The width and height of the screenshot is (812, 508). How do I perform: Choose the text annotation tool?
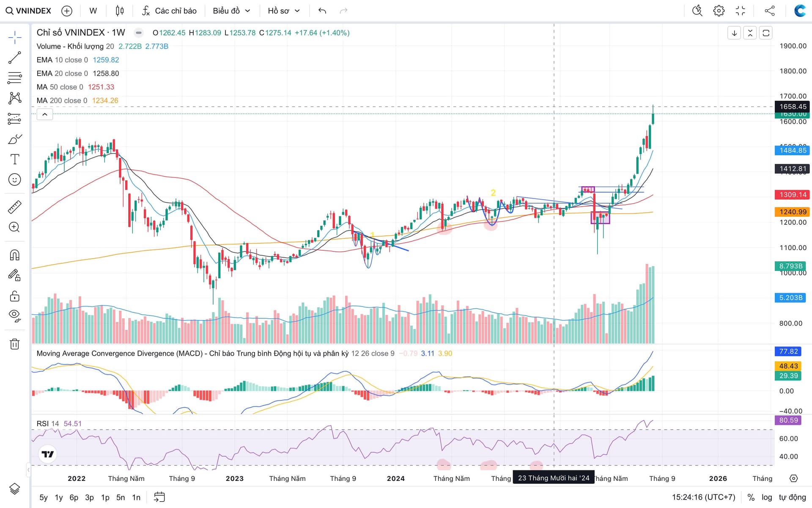click(x=14, y=159)
